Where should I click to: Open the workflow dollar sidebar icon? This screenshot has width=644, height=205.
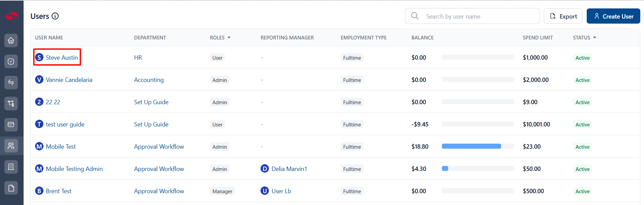(x=11, y=104)
